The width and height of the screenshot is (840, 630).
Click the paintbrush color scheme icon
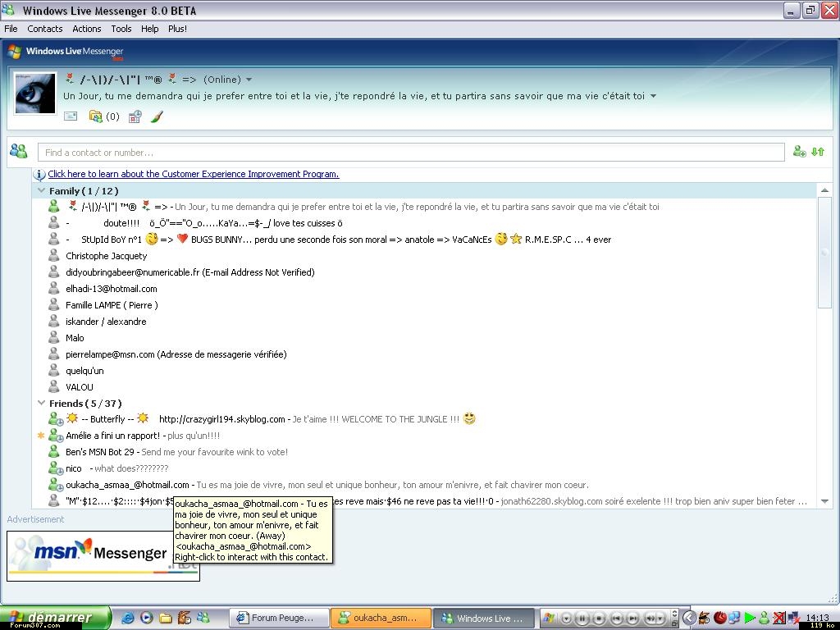click(157, 116)
